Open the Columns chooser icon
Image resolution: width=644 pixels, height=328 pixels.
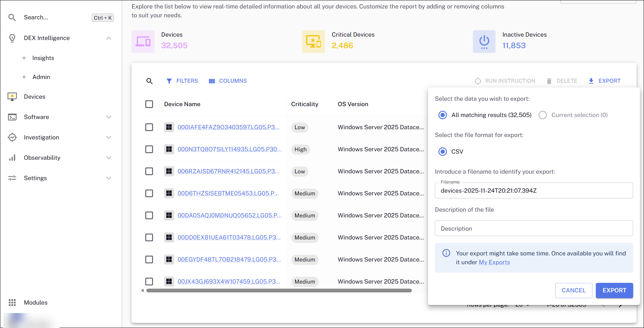coord(212,81)
